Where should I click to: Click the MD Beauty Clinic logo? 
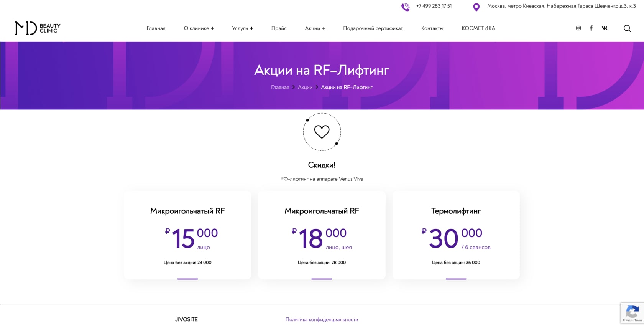[x=38, y=28]
